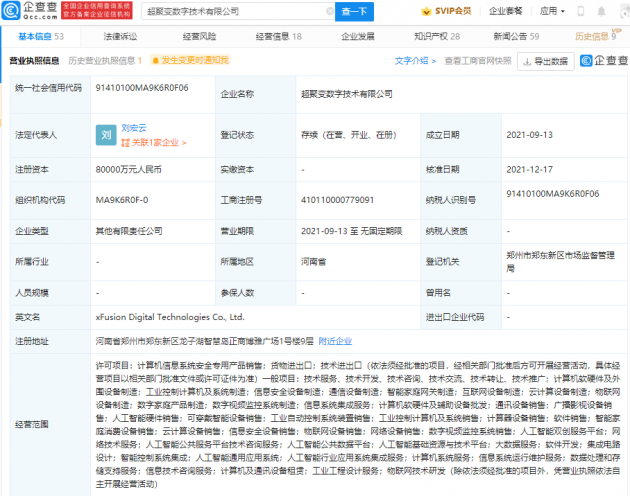Open the legal representative 刘宏云 link
This screenshot has height=496, width=630.
click(x=134, y=128)
